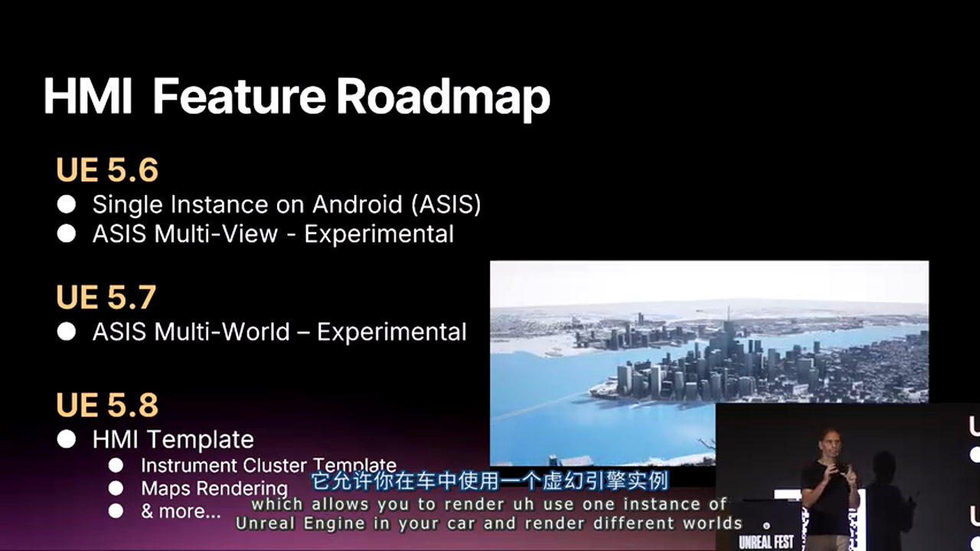Click the bullet before '& more...'
Viewport: 980px width, 551px height.
(116, 511)
